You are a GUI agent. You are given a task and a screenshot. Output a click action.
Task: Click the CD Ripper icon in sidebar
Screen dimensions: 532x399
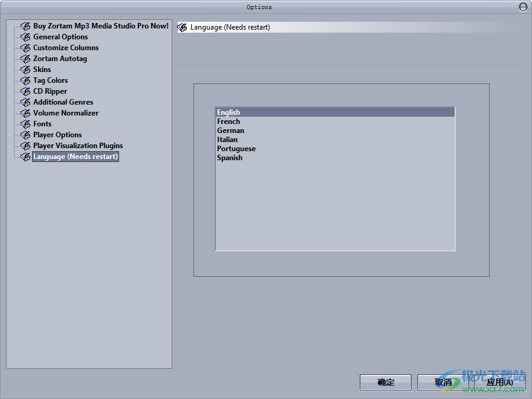tap(25, 91)
